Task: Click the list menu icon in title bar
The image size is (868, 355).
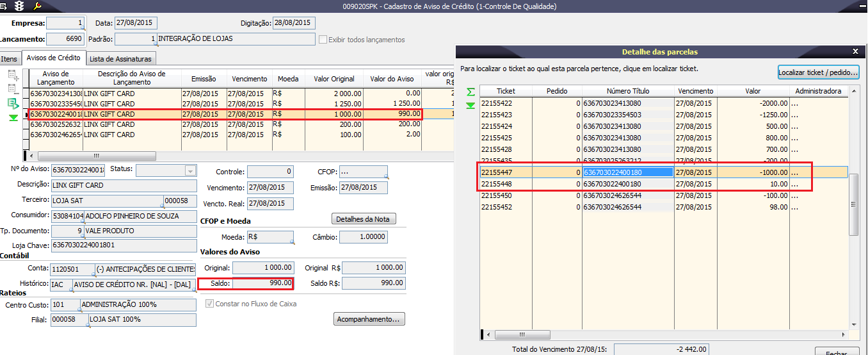Action: click(x=4, y=6)
